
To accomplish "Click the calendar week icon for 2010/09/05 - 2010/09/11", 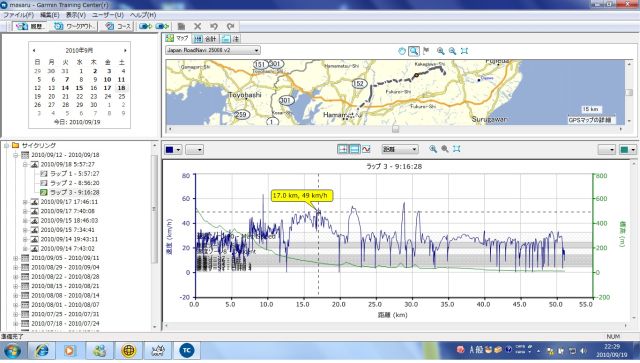I will pos(25,258).
